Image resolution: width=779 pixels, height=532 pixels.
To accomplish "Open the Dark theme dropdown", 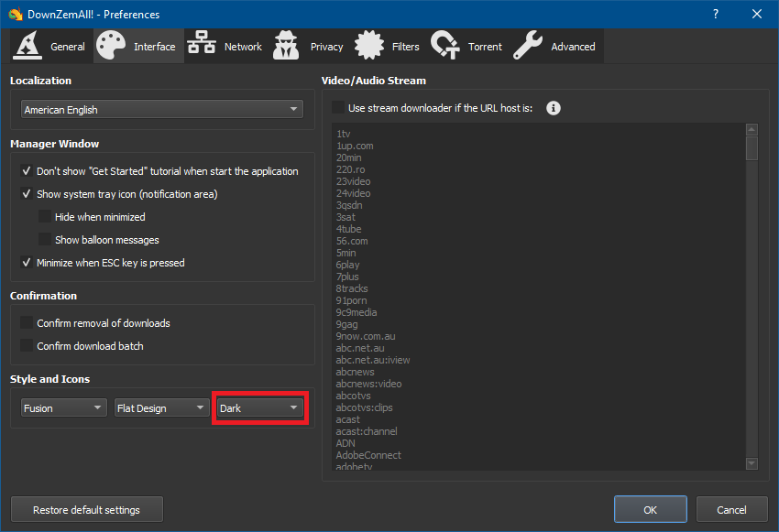I will tap(260, 408).
